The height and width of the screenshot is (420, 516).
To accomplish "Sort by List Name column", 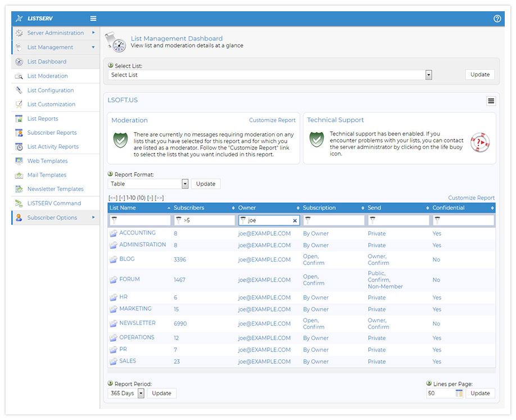I will point(139,207).
